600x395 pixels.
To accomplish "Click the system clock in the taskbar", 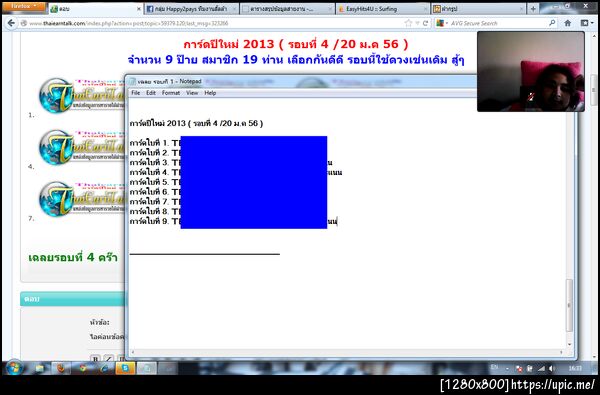I will 575,368.
